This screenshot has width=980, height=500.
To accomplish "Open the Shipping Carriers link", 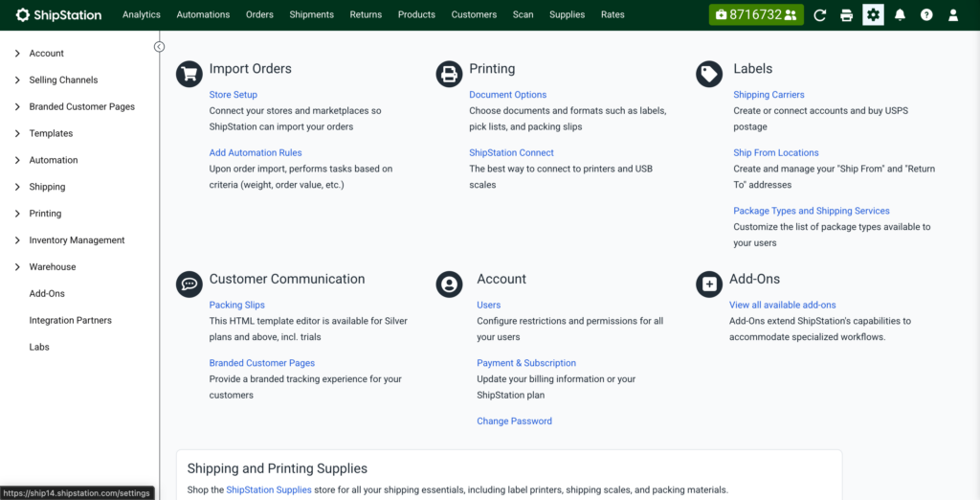I will pos(768,95).
